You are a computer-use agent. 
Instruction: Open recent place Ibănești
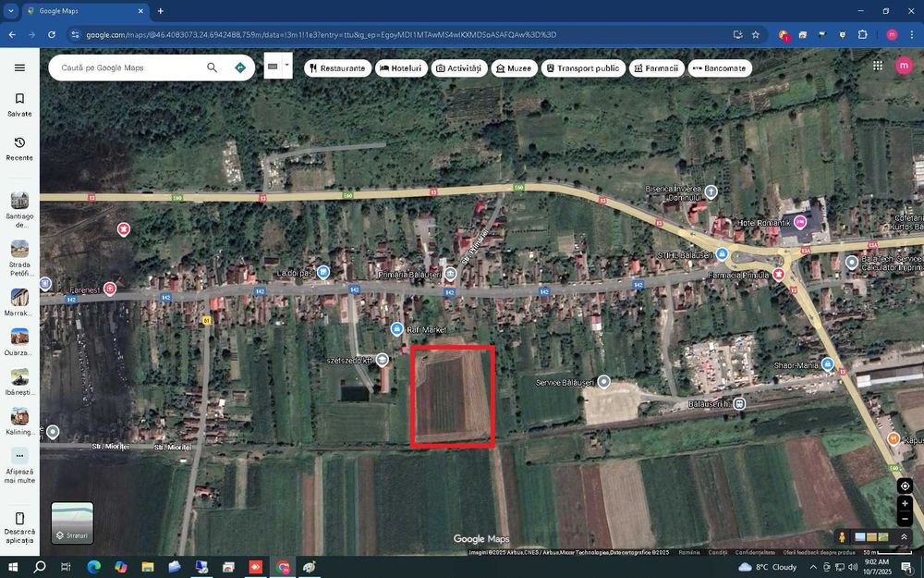19,382
